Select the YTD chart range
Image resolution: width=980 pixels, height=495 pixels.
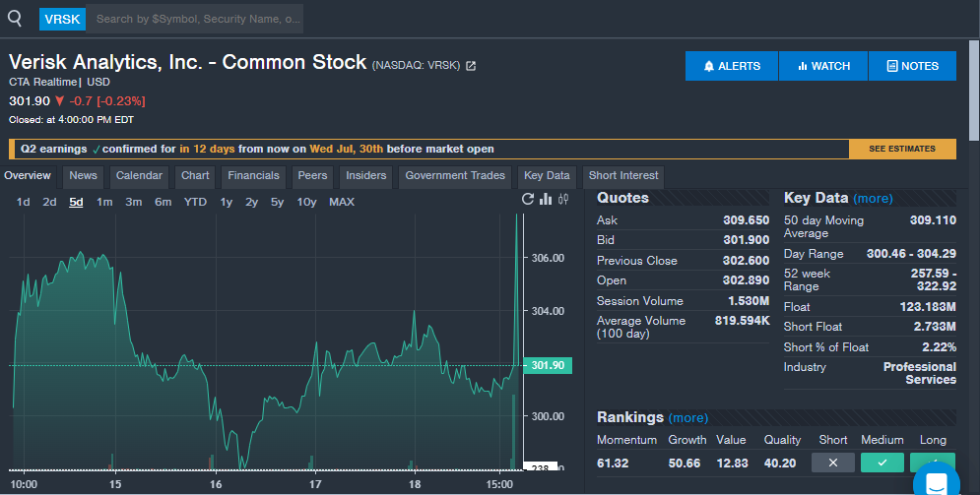pos(195,203)
